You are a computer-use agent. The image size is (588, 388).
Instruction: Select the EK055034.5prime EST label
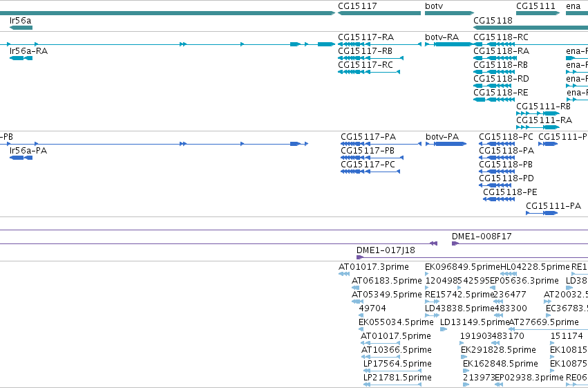[396, 322]
